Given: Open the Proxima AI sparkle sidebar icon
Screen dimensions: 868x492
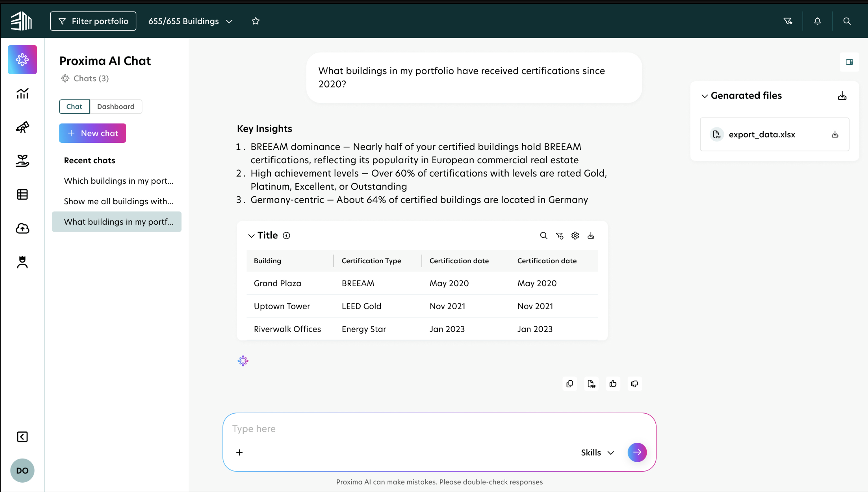Looking at the screenshot, I should click(22, 59).
